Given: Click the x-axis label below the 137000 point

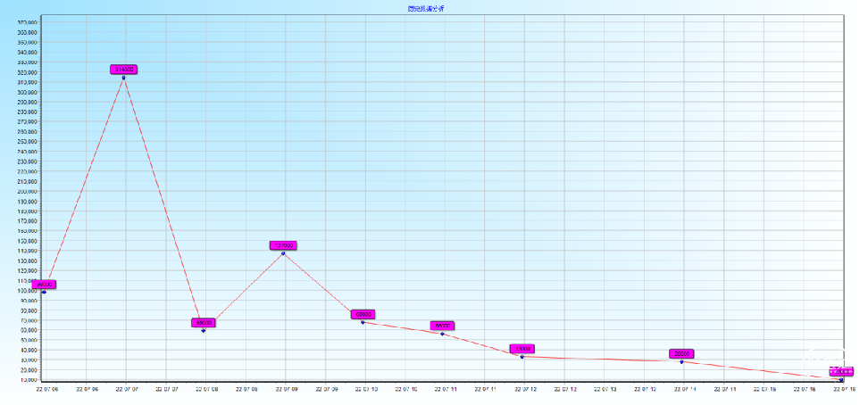Looking at the screenshot, I should (285, 389).
